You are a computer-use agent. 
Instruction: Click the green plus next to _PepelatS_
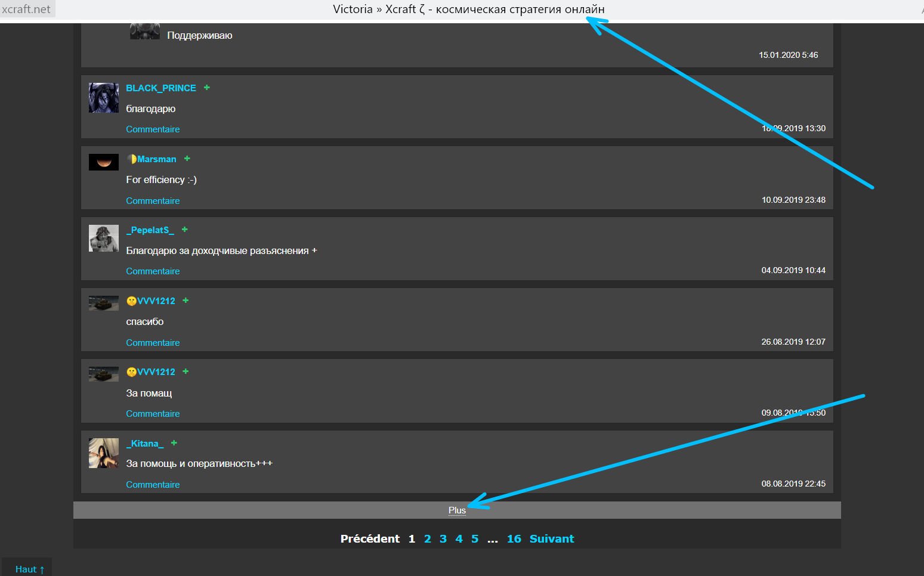pos(185,230)
